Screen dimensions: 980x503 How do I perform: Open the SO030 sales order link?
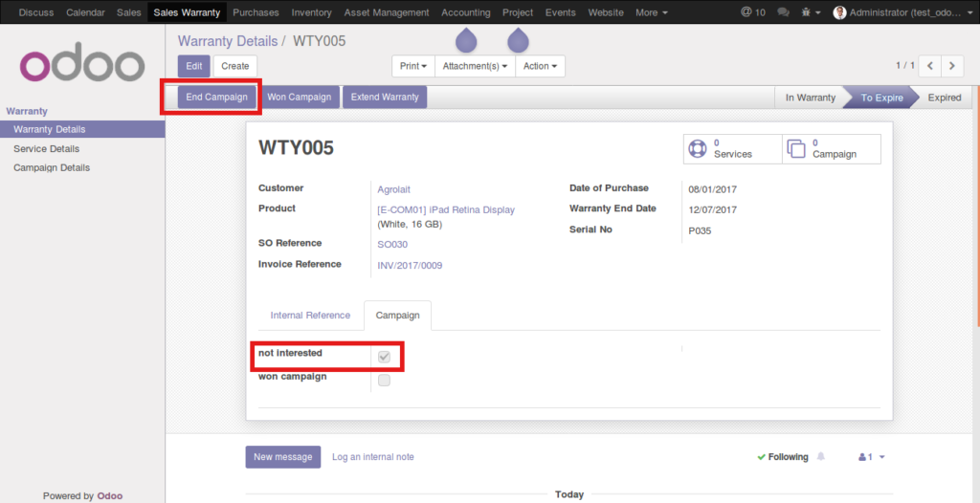[392, 244]
